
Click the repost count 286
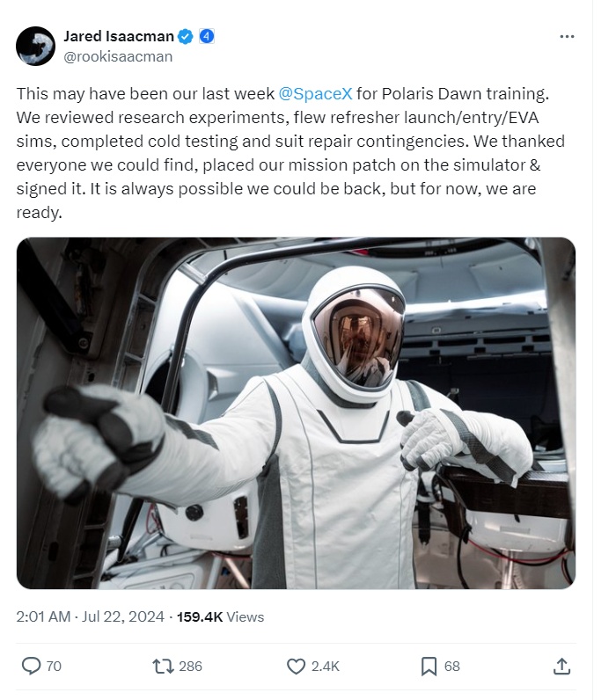click(190, 667)
